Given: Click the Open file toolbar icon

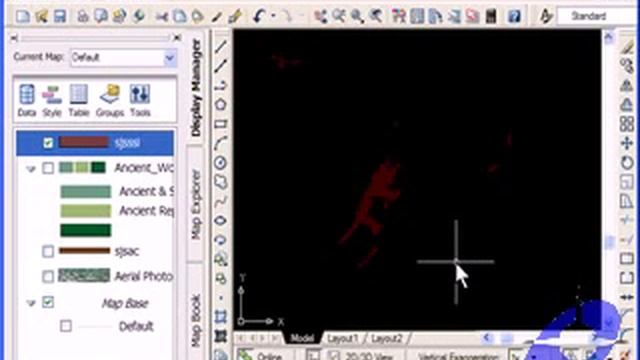Looking at the screenshot, I should tap(42, 16).
